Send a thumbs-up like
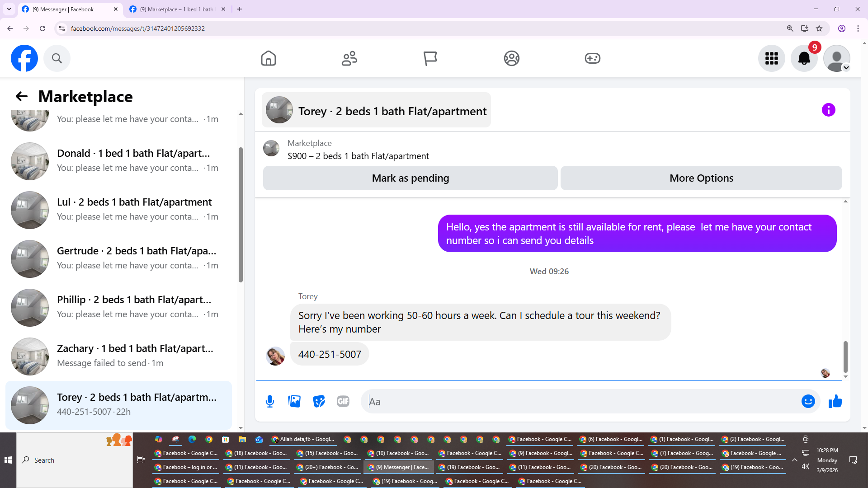 [x=835, y=401]
